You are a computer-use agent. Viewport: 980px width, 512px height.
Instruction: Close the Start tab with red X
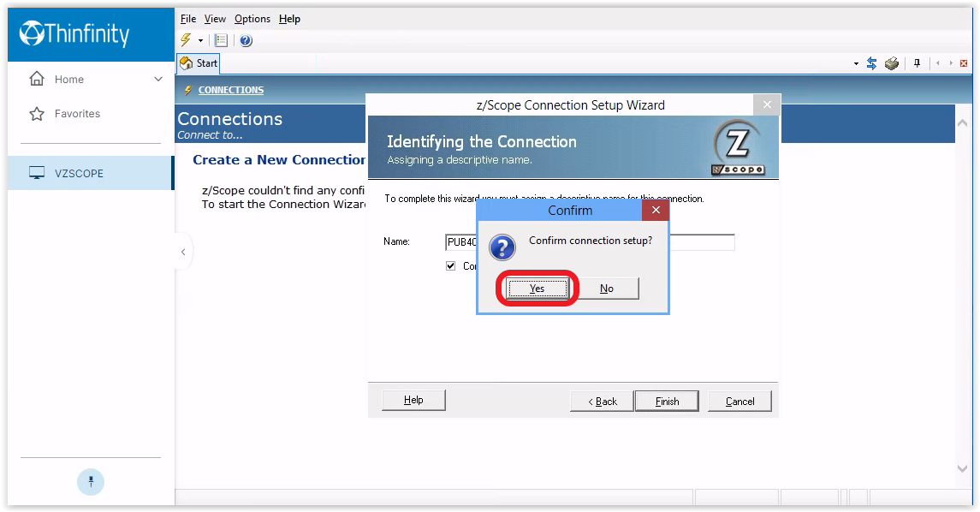click(964, 63)
